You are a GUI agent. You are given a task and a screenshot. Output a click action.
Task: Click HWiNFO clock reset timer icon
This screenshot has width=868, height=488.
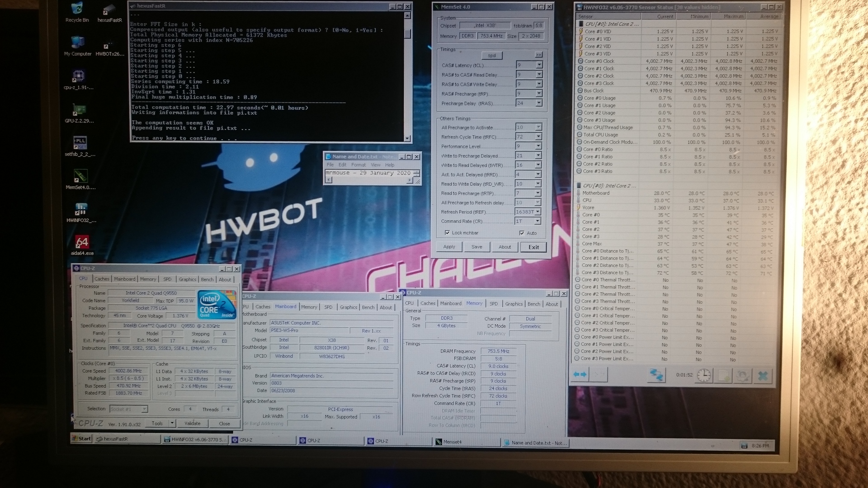(x=704, y=375)
